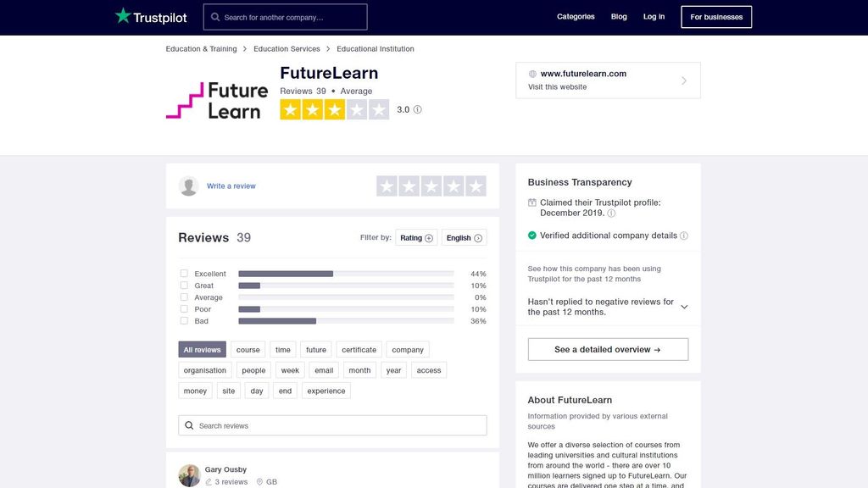Image resolution: width=868 pixels, height=488 pixels.
Task: Check the Poor reviews filter
Action: coord(184,308)
